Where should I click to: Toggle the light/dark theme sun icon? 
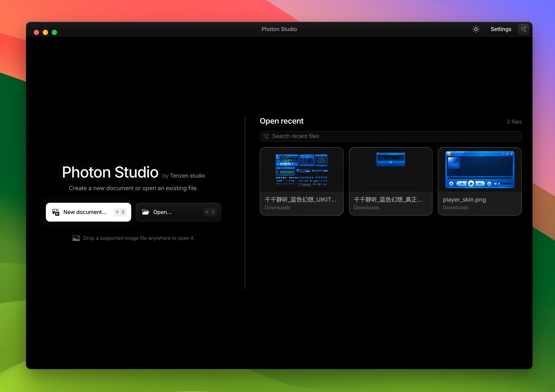coord(476,29)
